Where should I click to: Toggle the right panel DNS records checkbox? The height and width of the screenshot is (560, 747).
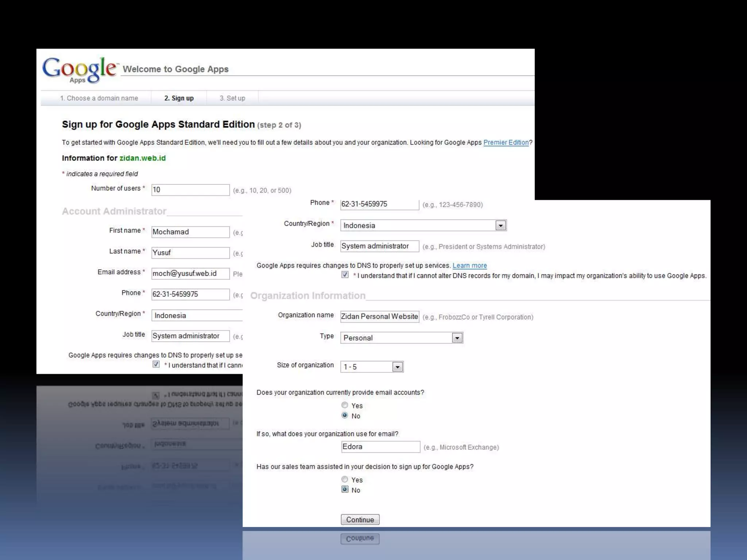[x=345, y=275]
